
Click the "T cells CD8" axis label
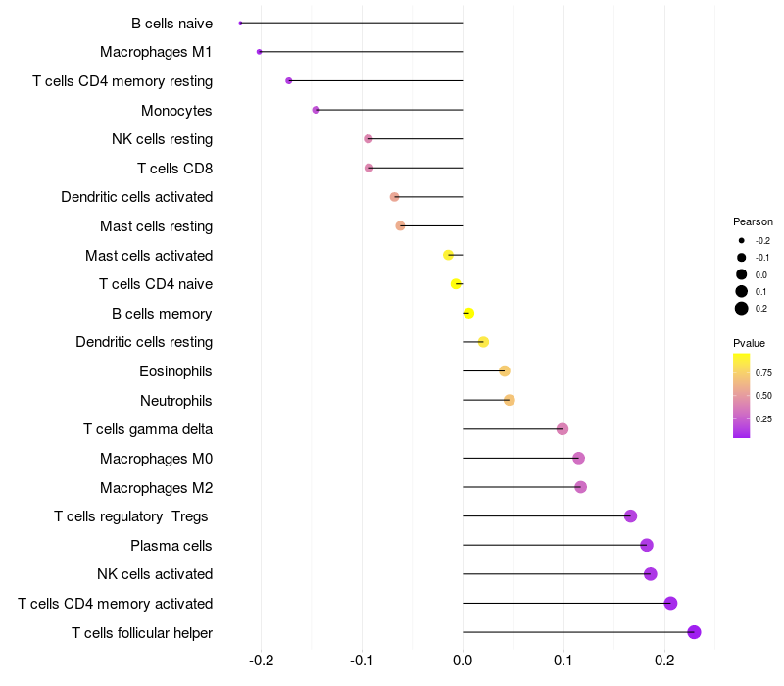[174, 169]
